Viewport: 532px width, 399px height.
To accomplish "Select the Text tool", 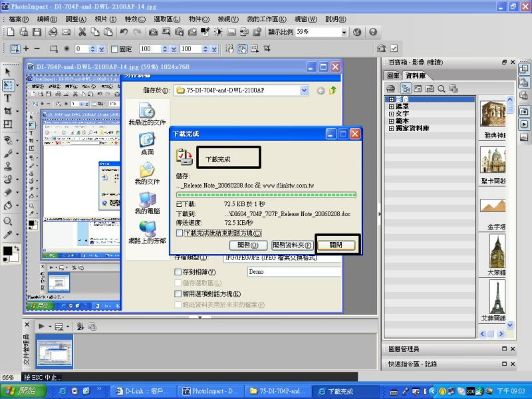I will tap(7, 98).
